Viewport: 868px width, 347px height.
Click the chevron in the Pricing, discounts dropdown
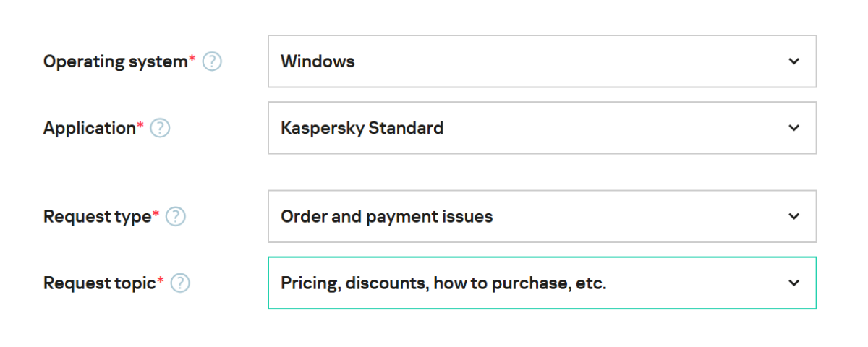[793, 283]
